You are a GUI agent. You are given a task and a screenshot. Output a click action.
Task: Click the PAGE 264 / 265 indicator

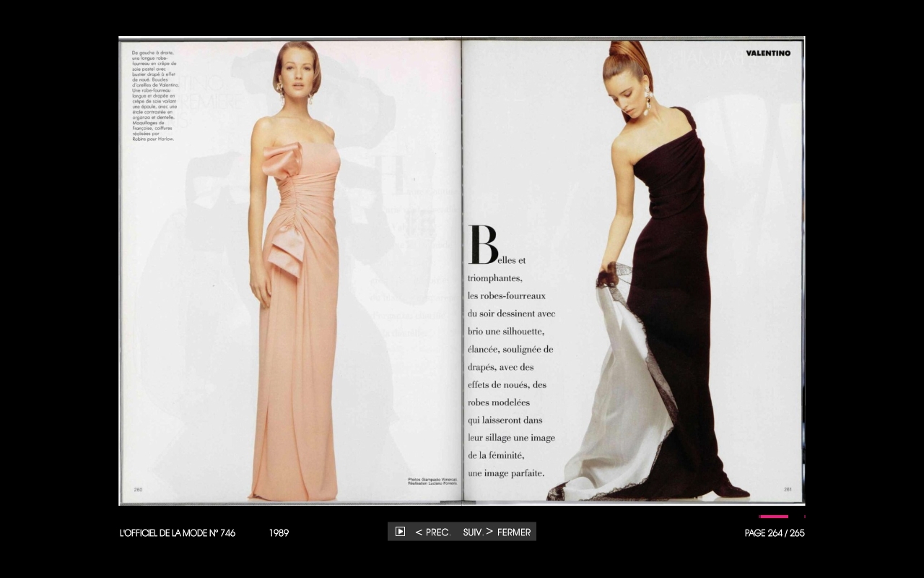pyautogui.click(x=774, y=533)
